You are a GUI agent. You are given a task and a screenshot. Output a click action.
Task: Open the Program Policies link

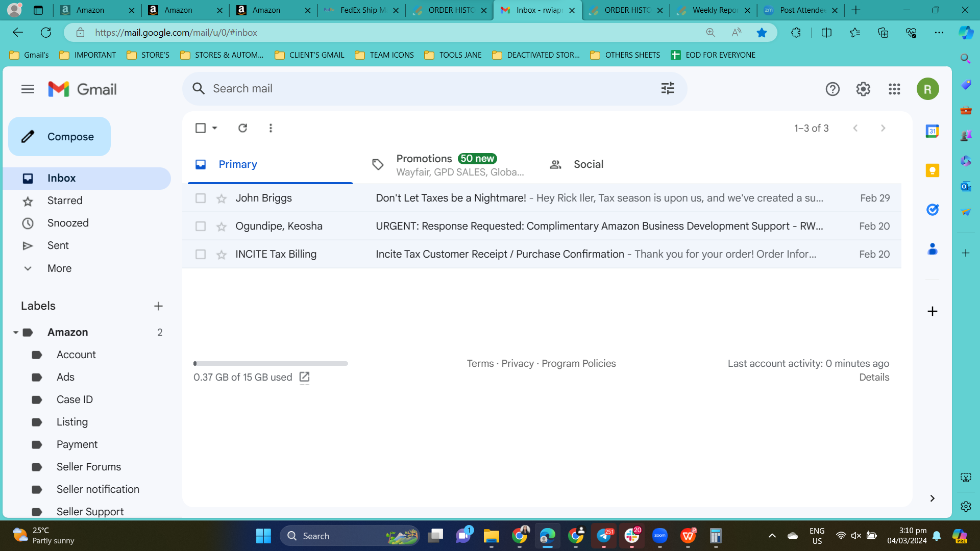click(578, 364)
